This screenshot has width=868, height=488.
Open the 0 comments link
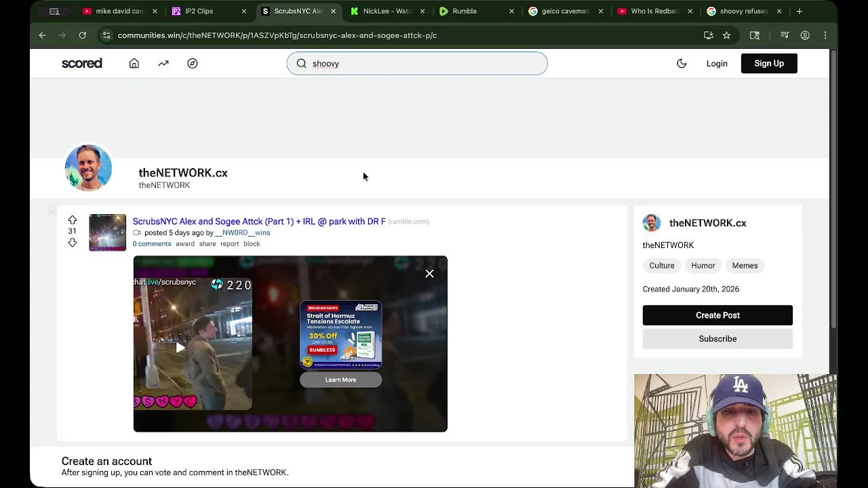point(152,244)
